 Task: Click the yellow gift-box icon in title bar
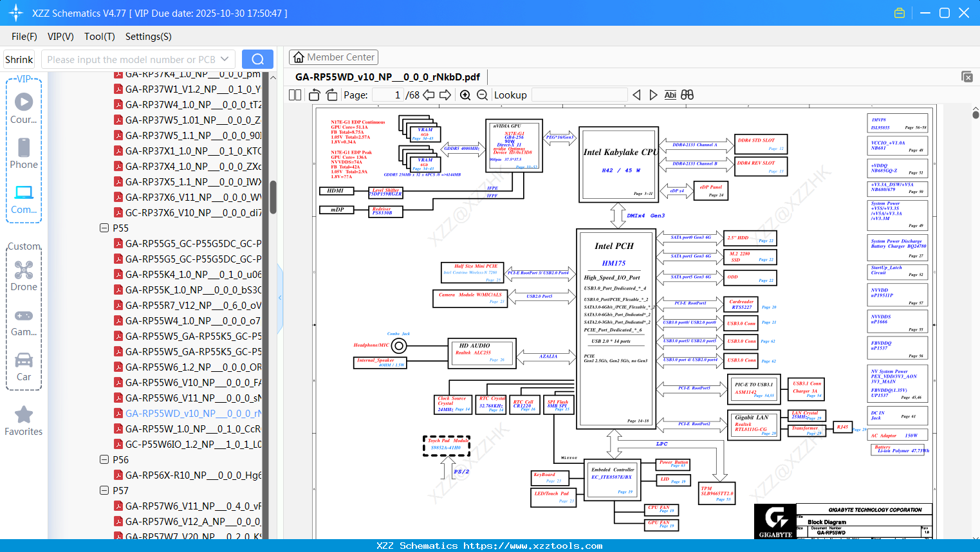900,13
